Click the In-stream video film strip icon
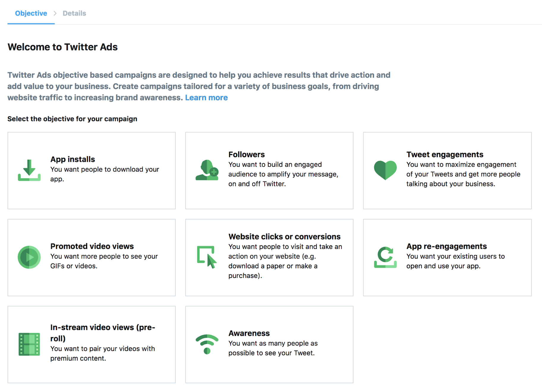542x392 pixels. click(x=29, y=344)
